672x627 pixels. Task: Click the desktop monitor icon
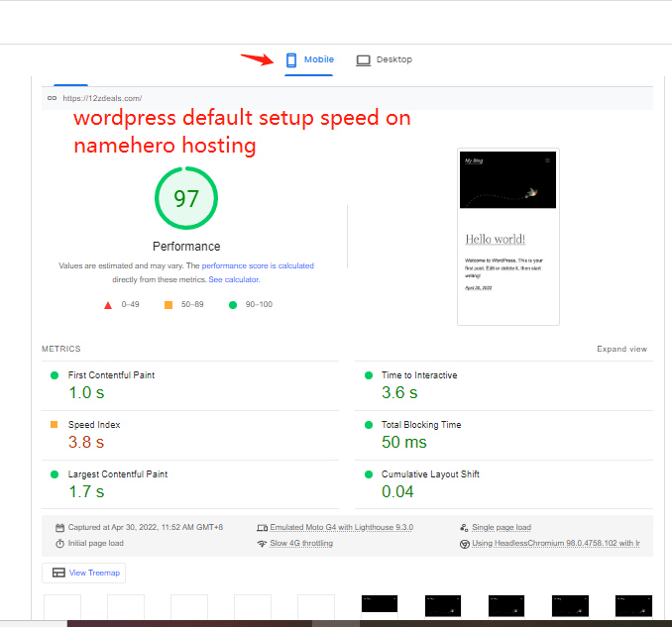click(363, 59)
